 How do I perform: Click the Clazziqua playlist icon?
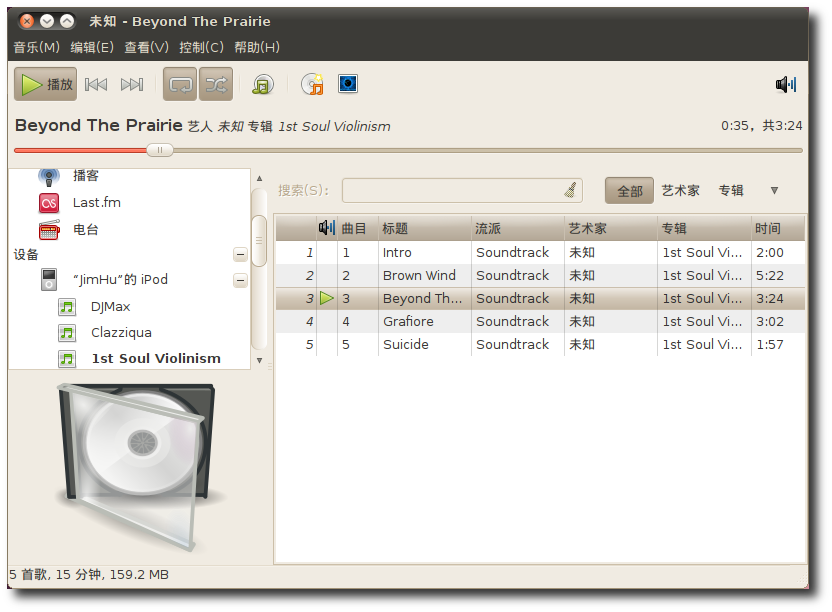(67, 333)
